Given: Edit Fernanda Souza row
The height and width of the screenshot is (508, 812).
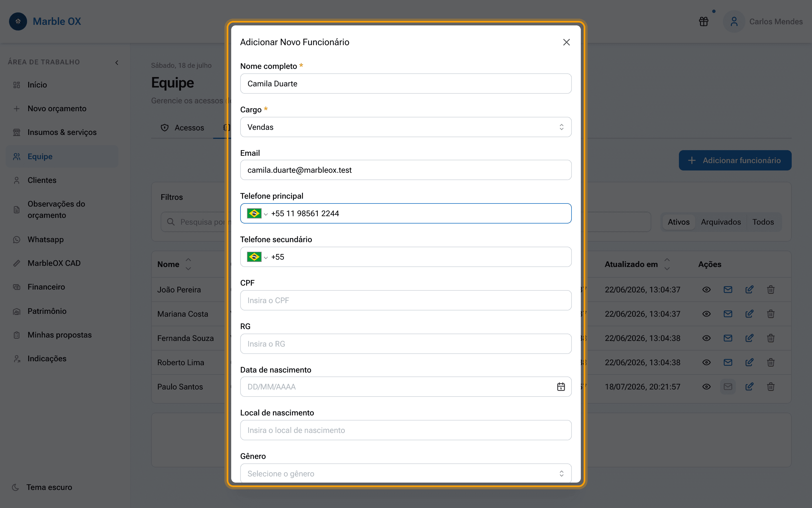Looking at the screenshot, I should point(749,338).
